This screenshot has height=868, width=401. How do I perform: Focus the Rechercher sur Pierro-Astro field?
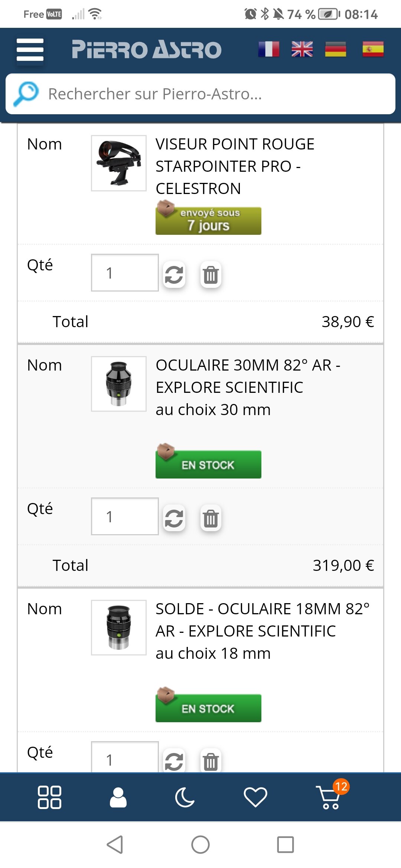(x=219, y=94)
